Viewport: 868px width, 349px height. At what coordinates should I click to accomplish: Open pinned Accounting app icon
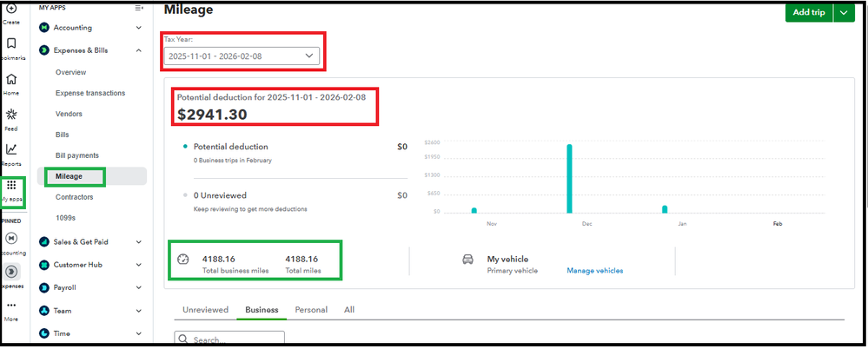(11, 238)
